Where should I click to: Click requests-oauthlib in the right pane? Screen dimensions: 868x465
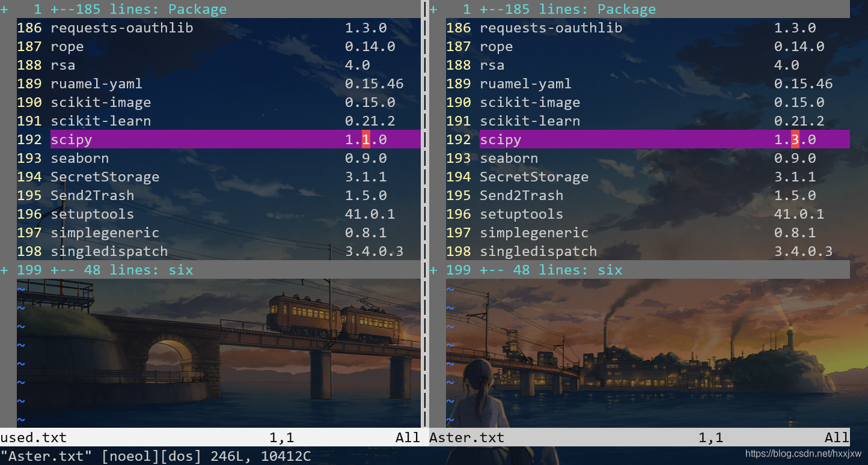[x=551, y=28]
